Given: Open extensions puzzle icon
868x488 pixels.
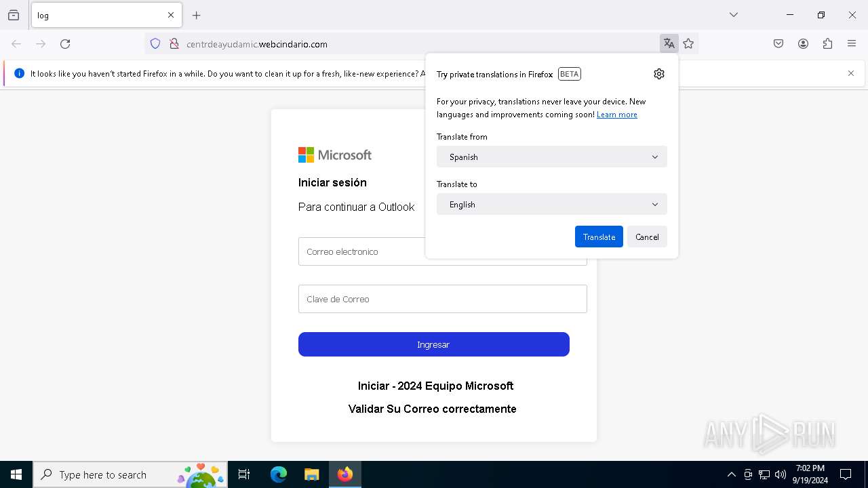Looking at the screenshot, I should tap(827, 44).
